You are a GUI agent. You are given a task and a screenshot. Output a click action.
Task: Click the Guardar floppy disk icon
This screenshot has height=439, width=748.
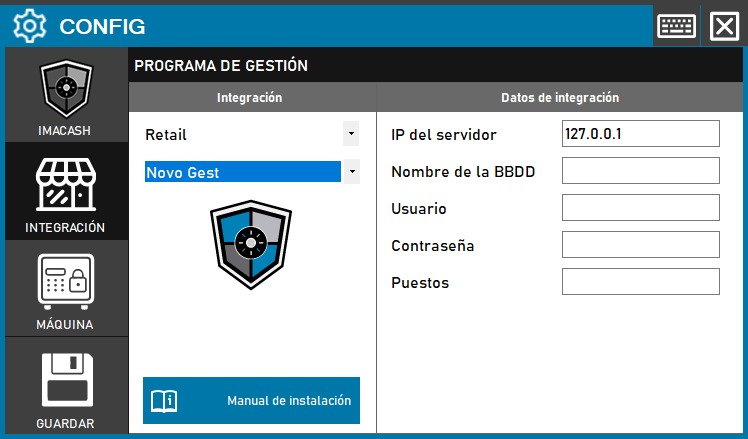pyautogui.click(x=66, y=379)
